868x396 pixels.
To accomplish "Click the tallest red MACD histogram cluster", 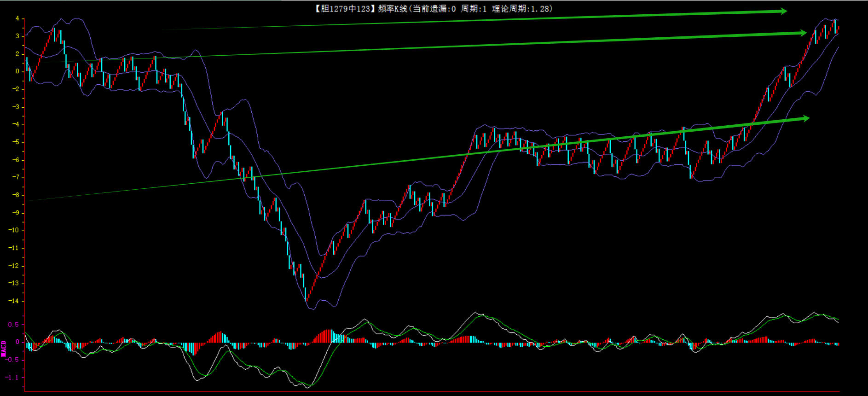I will point(328,336).
